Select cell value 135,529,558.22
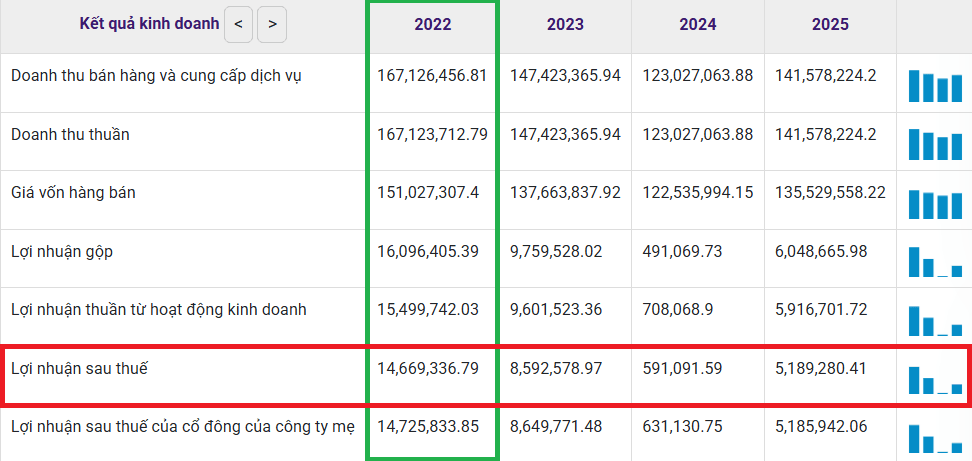This screenshot has width=972, height=461. tap(830, 193)
